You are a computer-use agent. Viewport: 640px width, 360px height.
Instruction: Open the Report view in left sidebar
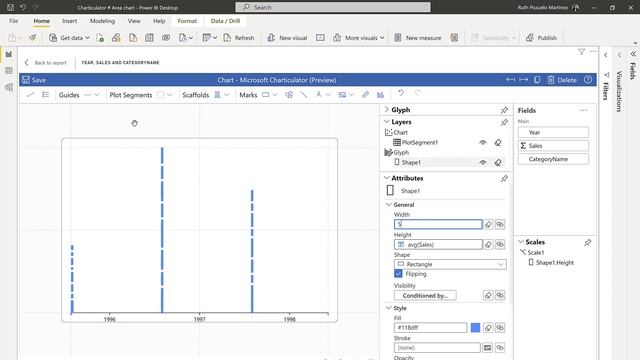(9, 54)
